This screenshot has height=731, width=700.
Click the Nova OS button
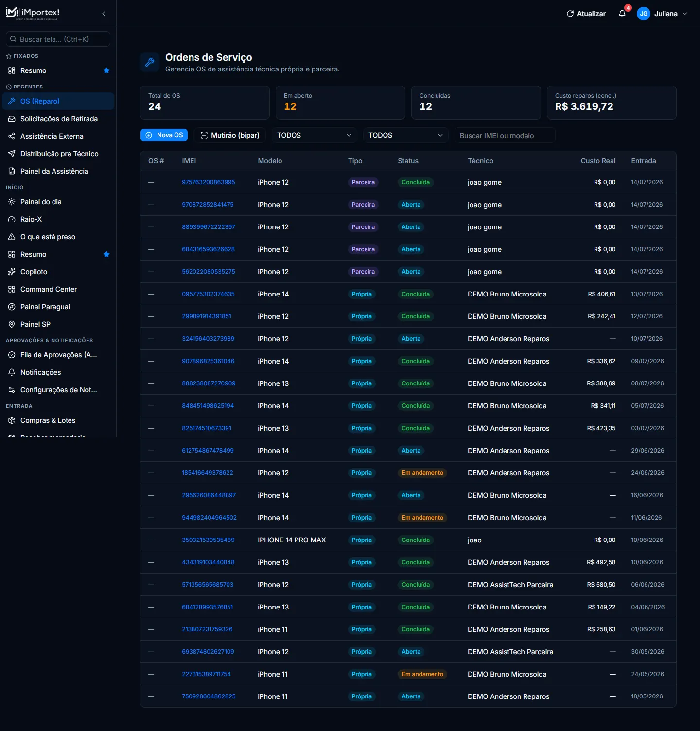[x=164, y=135]
